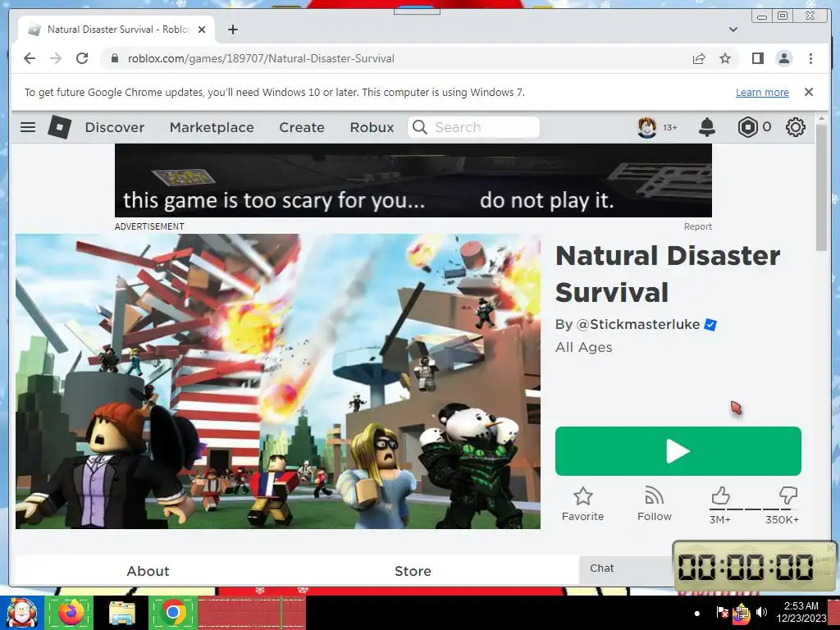Open the Robux balance icon
Viewport: 840px width, 630px height.
pyautogui.click(x=747, y=127)
